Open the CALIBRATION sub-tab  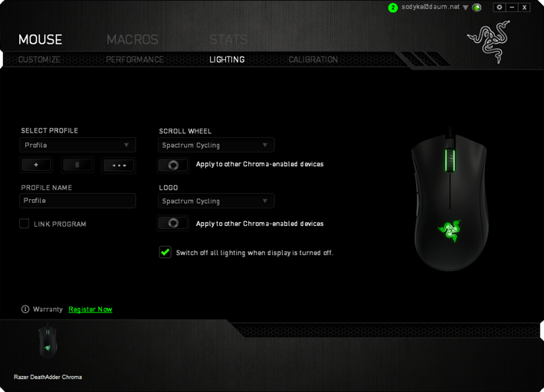(313, 60)
